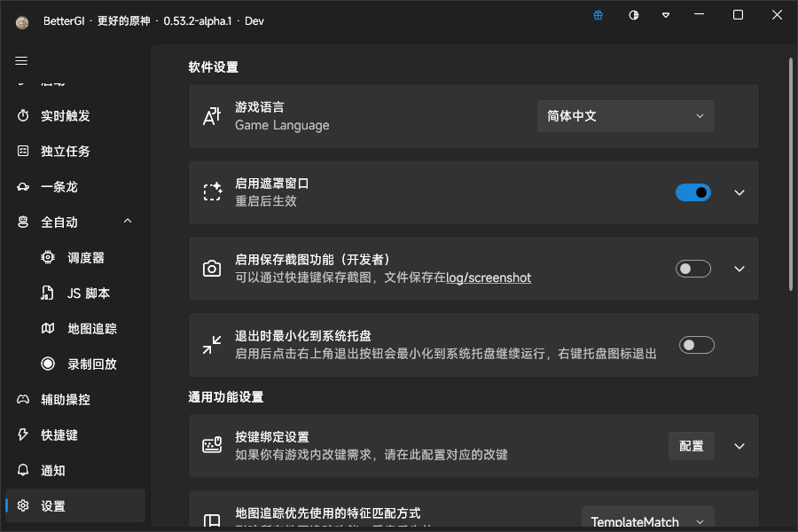
Task: Maximize the BetterGI window
Action: coord(738,15)
